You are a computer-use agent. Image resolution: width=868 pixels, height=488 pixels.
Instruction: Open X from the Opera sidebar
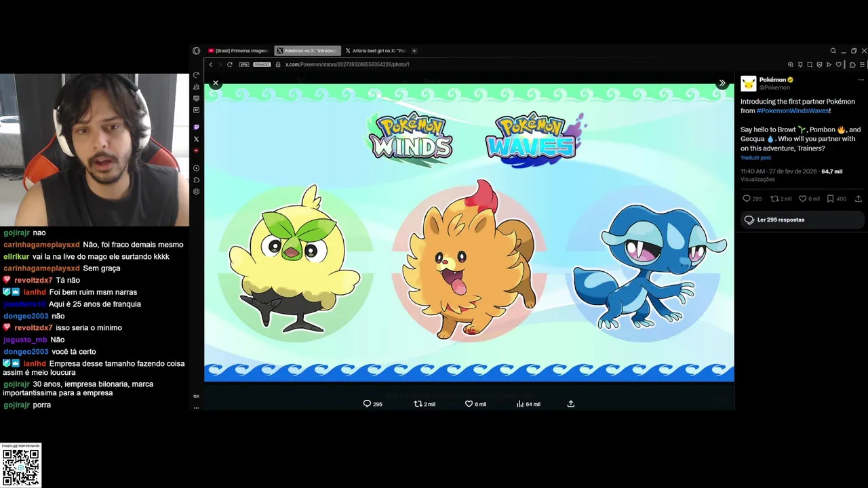(x=196, y=139)
